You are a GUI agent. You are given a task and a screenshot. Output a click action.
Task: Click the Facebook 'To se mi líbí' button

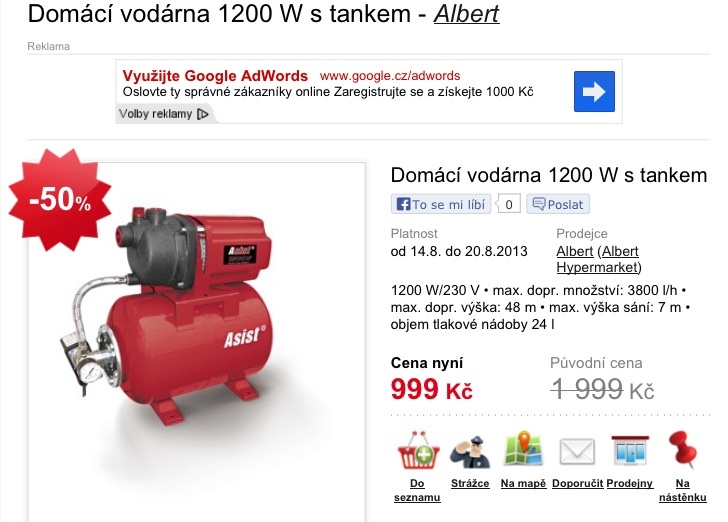441,204
